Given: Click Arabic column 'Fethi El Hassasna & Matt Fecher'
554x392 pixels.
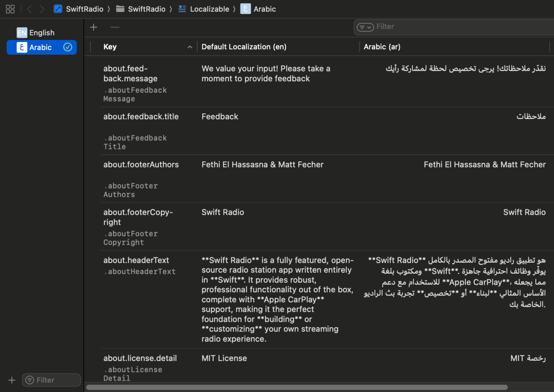Looking at the screenshot, I should [x=485, y=165].
